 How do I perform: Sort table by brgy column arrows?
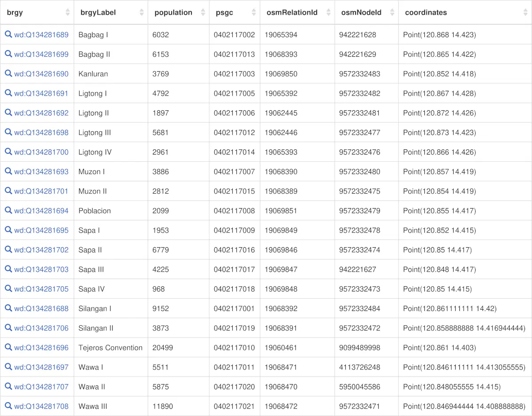(67, 12)
